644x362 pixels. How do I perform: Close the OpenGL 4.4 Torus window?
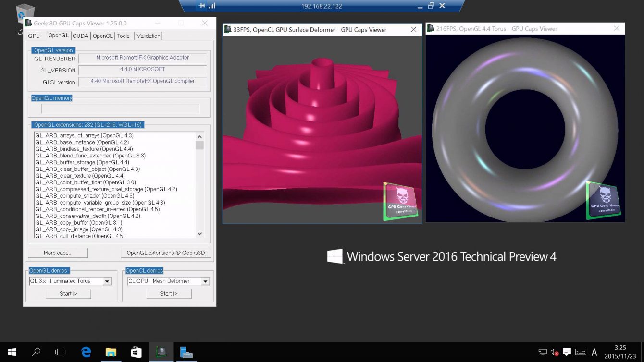tap(617, 29)
